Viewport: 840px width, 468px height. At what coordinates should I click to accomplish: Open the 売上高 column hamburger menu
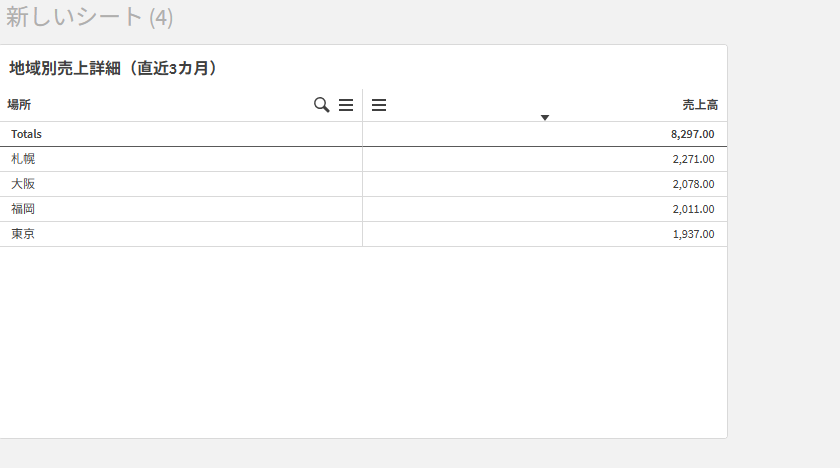pos(379,105)
